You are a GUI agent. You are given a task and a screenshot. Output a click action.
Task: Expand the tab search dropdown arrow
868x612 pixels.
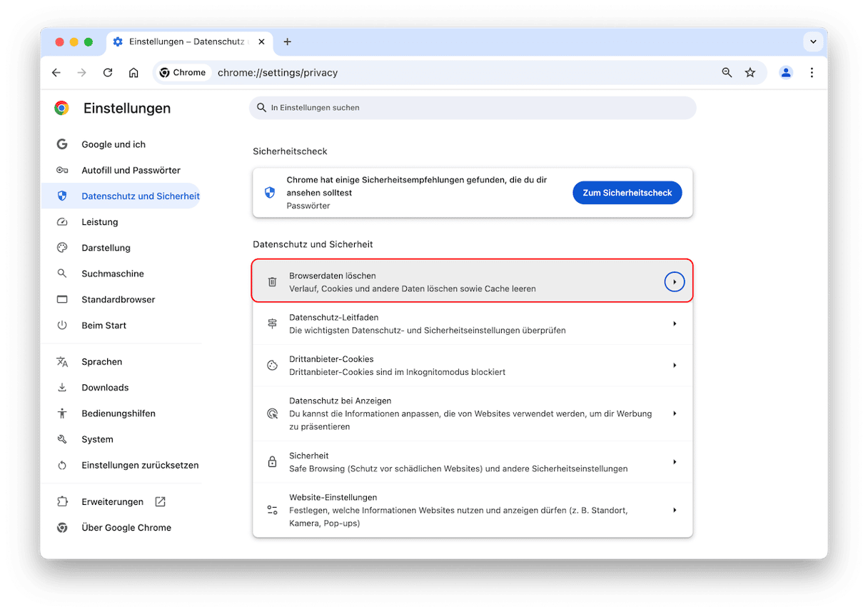pos(813,42)
